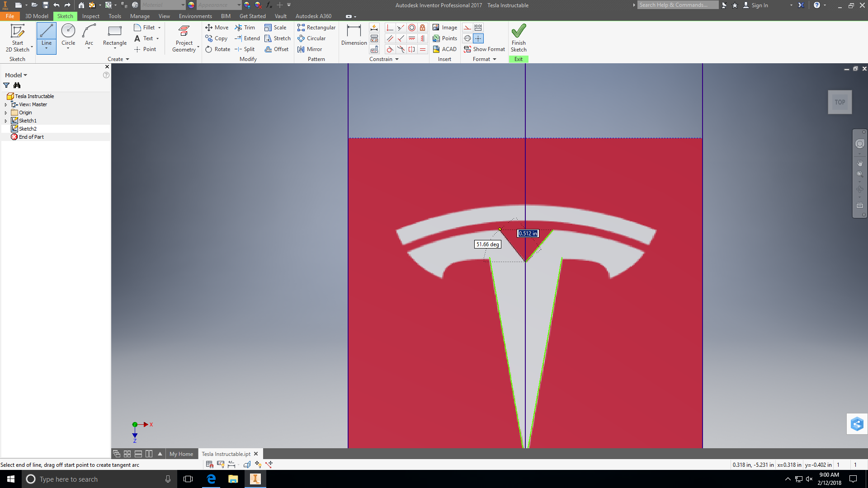This screenshot has height=488, width=868.
Task: Select Sketch2 in browser
Action: coord(28,129)
